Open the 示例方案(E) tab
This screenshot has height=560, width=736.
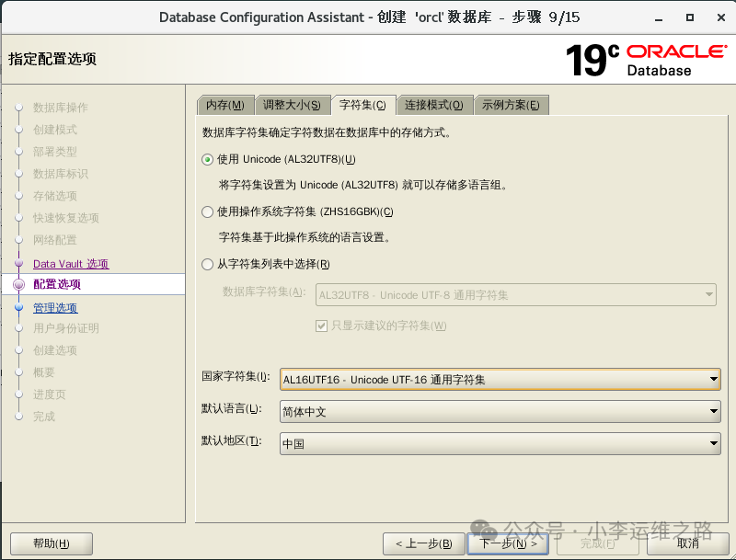[511, 105]
